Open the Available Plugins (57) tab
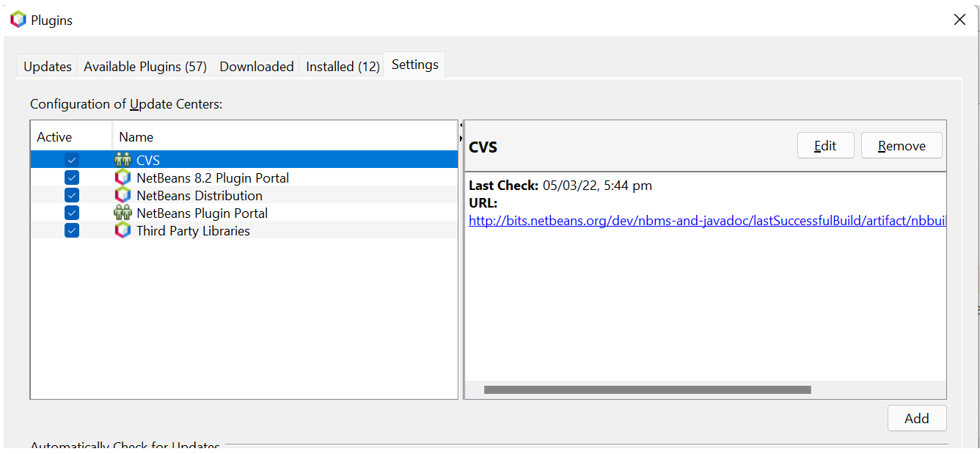Viewport: 980px width, 454px height. pos(145,66)
